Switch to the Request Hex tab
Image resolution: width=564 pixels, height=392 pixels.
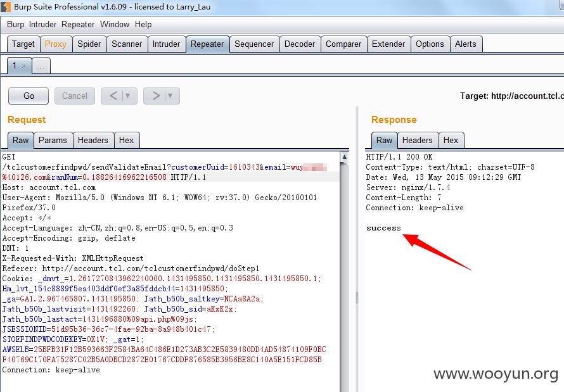tap(126, 140)
